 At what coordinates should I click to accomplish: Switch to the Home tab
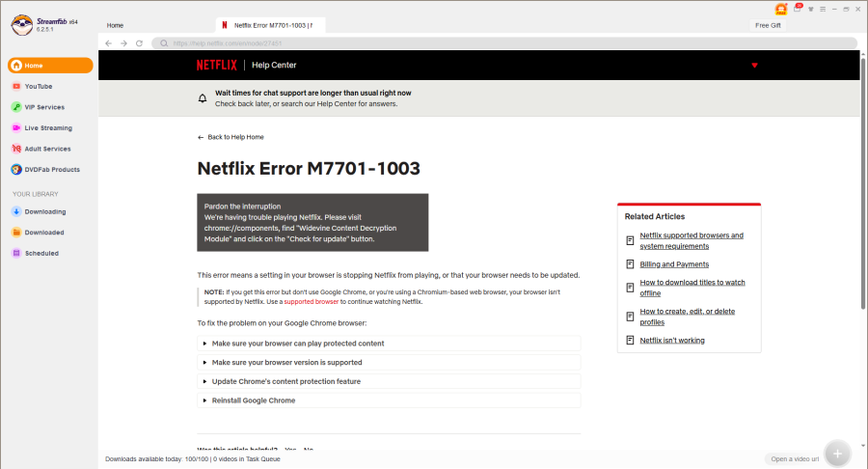[115, 25]
